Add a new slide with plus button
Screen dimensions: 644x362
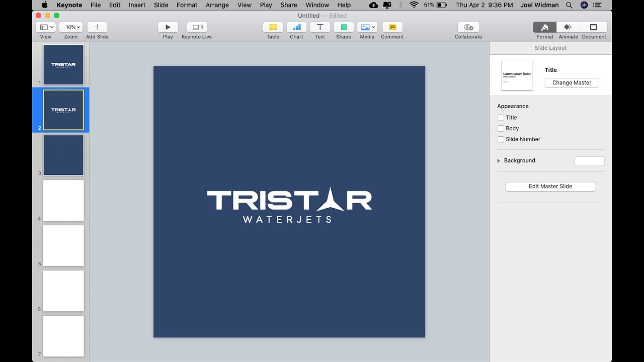pos(97,27)
